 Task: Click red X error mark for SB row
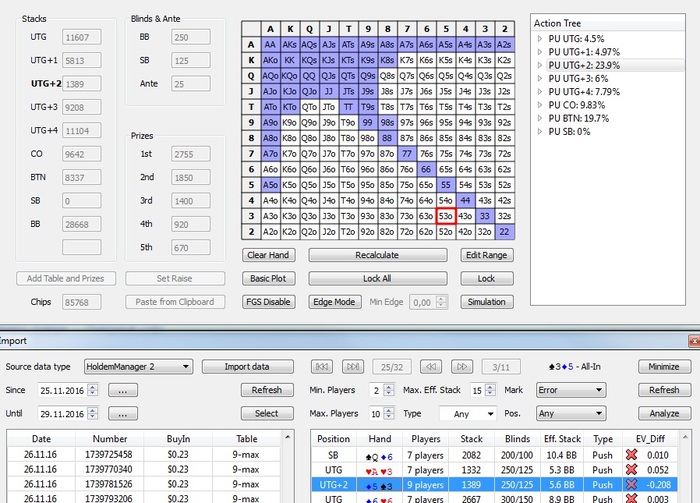pos(631,455)
